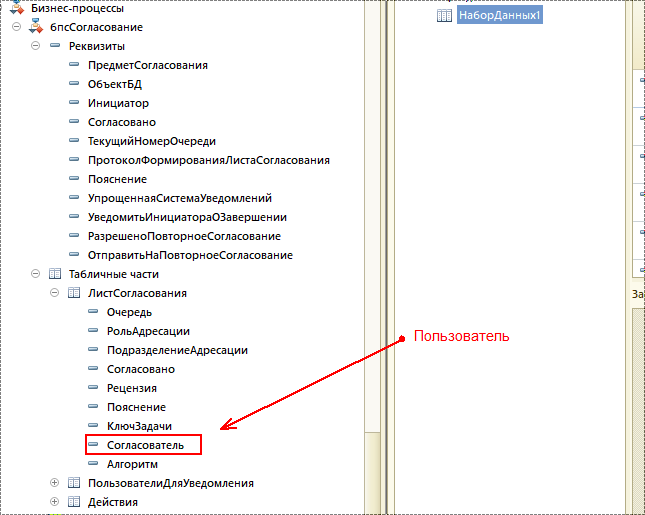
Task: Click the attribute icon beside ПредметСогласования
Action: point(74,64)
